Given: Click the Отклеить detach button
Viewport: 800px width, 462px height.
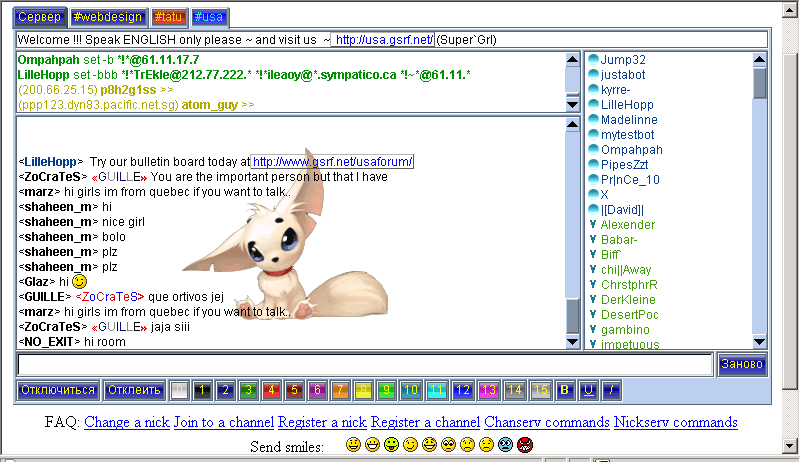Looking at the screenshot, I should coord(134,390).
